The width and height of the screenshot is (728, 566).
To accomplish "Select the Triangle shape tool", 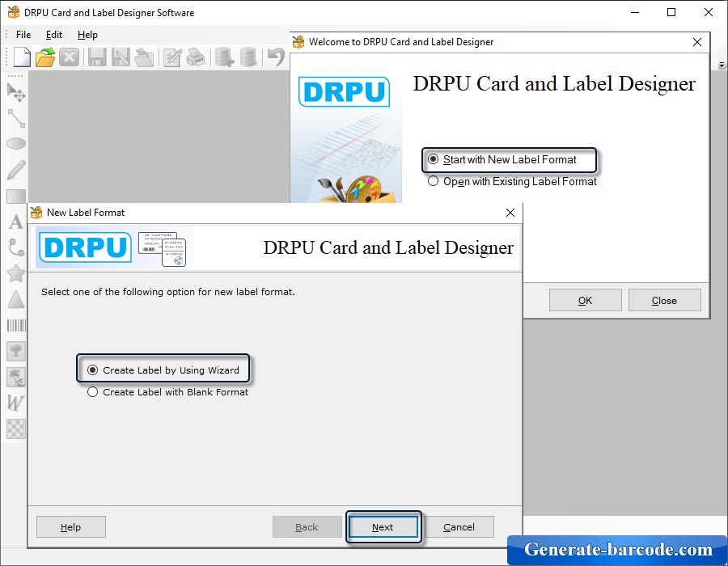I will [16, 299].
